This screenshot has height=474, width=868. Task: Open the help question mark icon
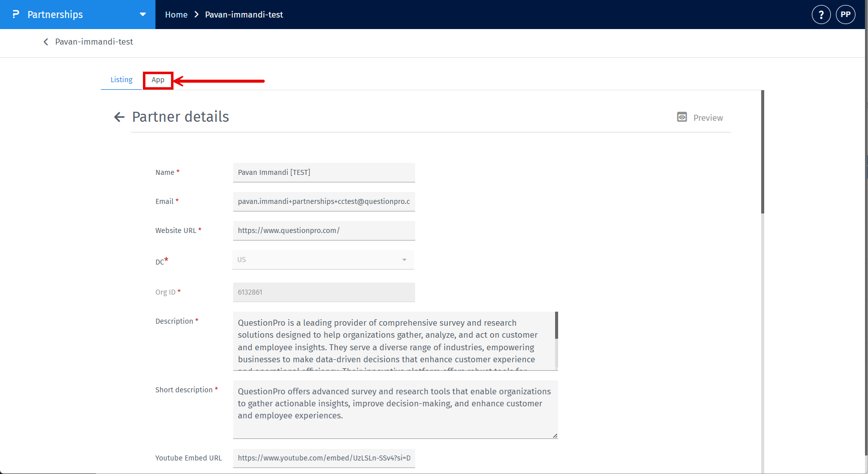[821, 15]
